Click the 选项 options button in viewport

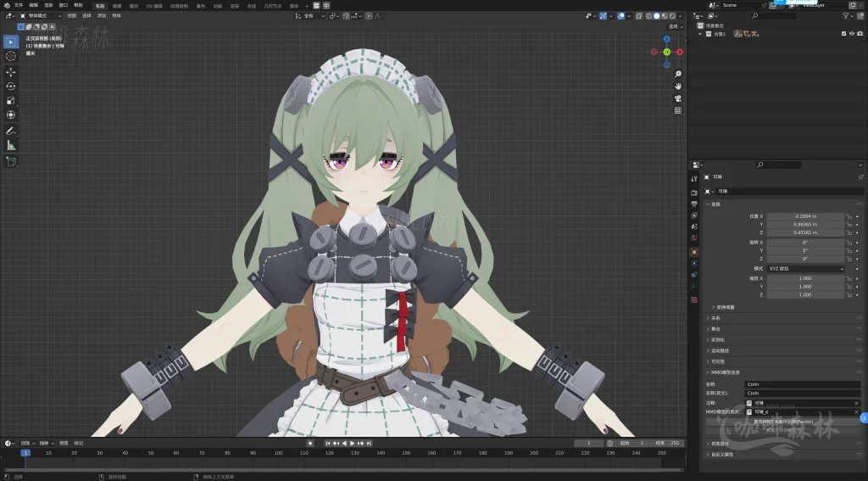pyautogui.click(x=676, y=26)
